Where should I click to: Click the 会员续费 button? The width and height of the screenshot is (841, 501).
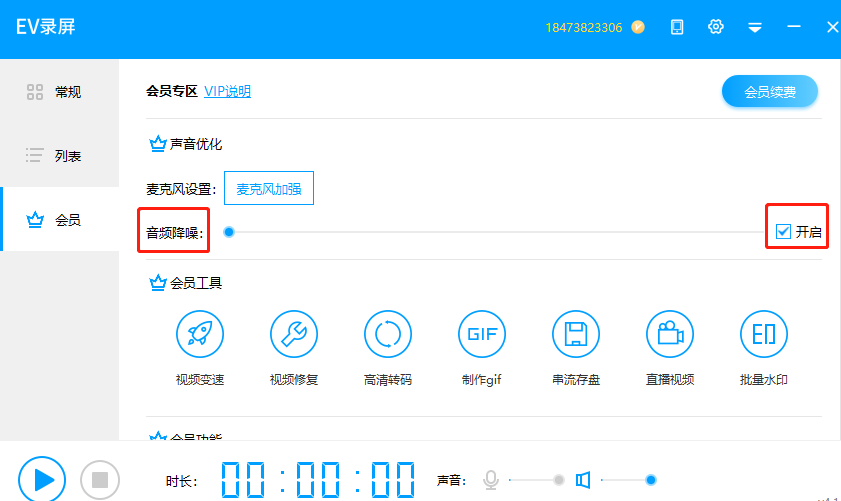tap(770, 92)
